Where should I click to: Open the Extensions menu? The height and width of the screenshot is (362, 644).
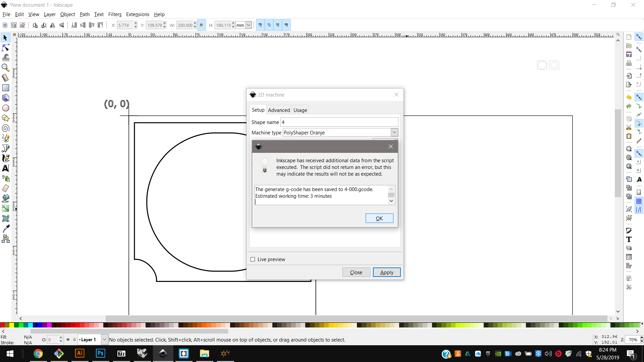(138, 14)
